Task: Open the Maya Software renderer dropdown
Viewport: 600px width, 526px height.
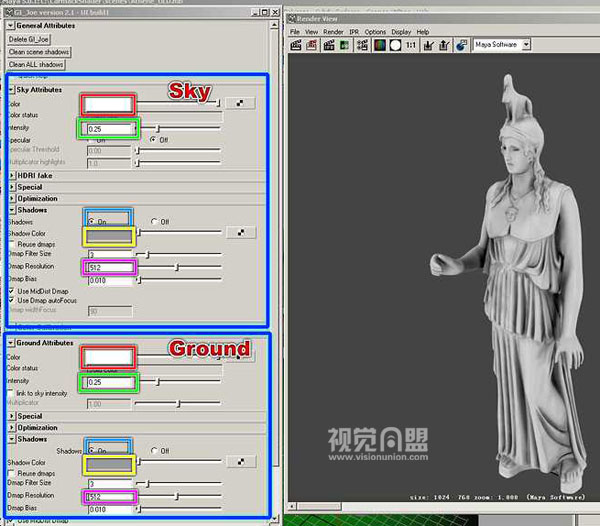Action: click(527, 45)
